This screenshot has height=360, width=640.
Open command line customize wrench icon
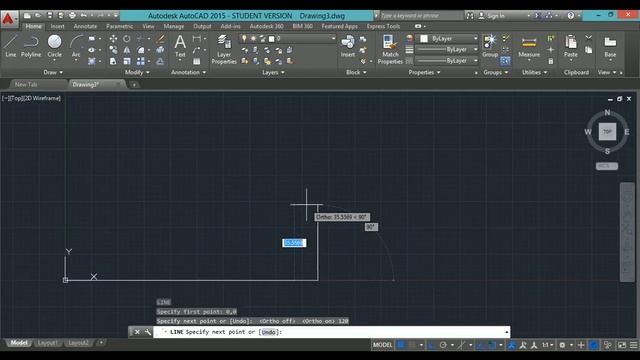click(147, 332)
